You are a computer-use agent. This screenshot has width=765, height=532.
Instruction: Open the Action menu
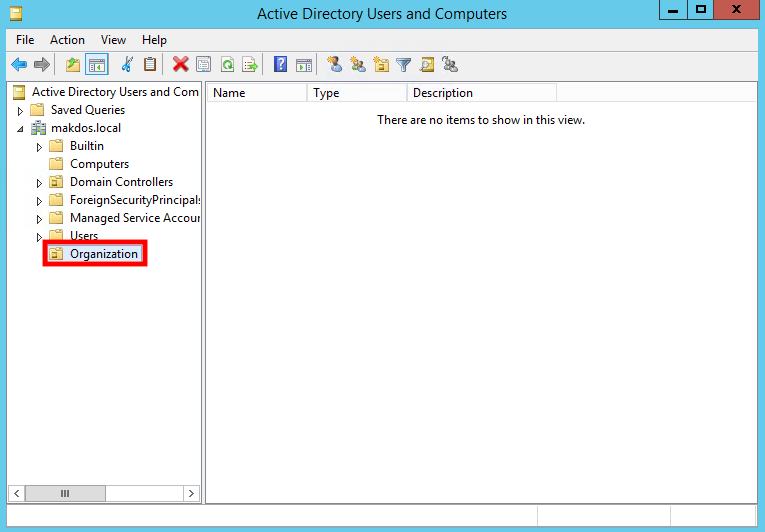pyautogui.click(x=67, y=40)
